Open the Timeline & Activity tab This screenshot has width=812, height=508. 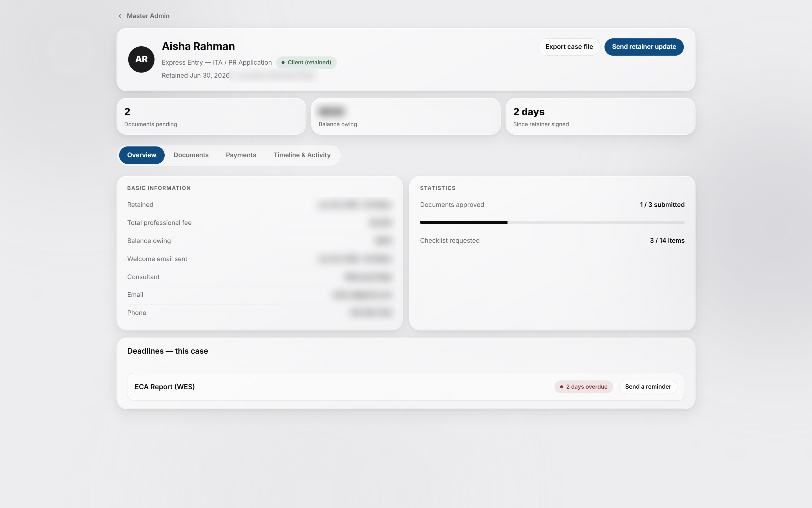(x=302, y=155)
